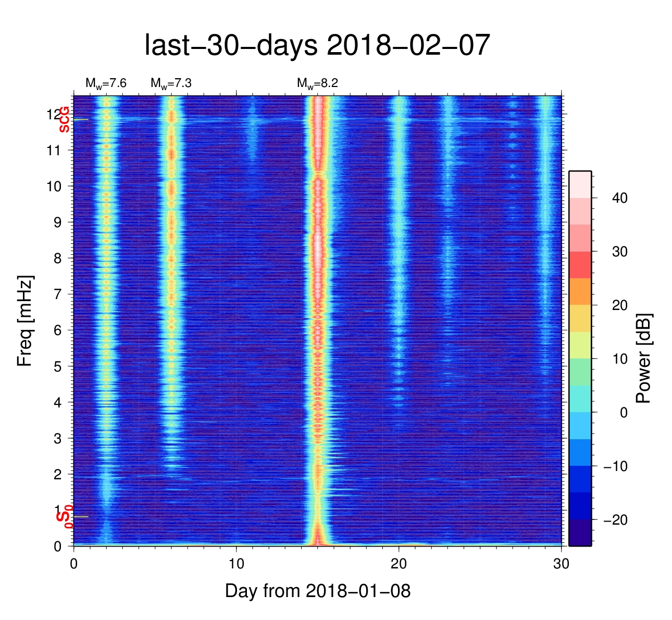Screen dimensions: 672x620
Task: Select the Mw=8.2 earthquake label
Action: (x=317, y=83)
